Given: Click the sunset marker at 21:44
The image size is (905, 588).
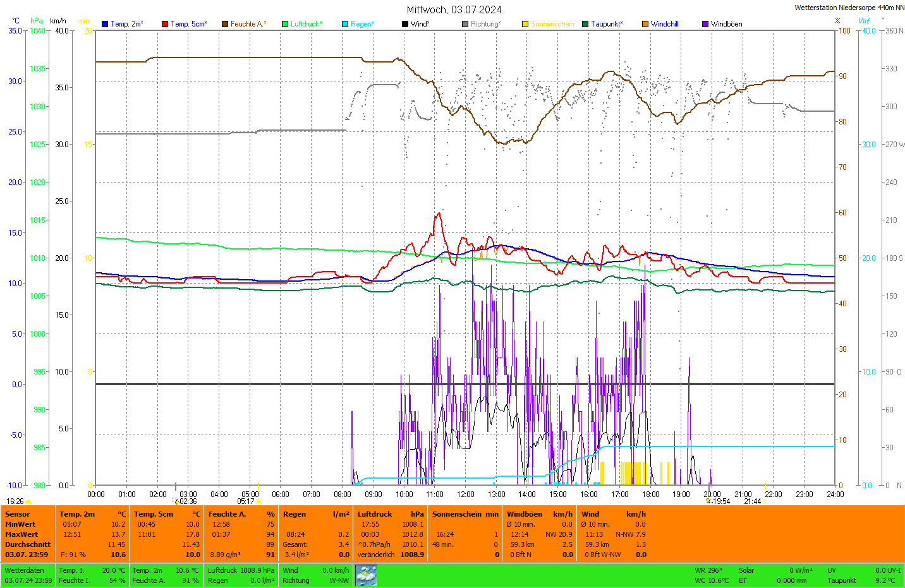Looking at the screenshot, I should [765, 501].
